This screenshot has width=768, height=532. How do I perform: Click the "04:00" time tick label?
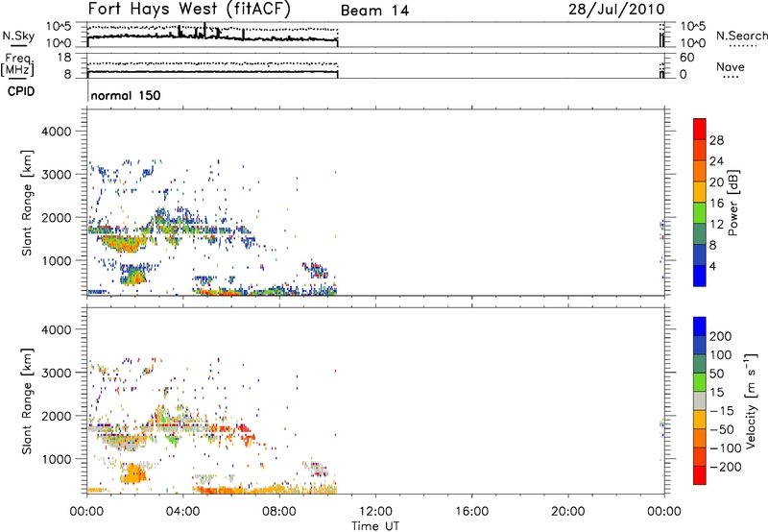pos(183,512)
